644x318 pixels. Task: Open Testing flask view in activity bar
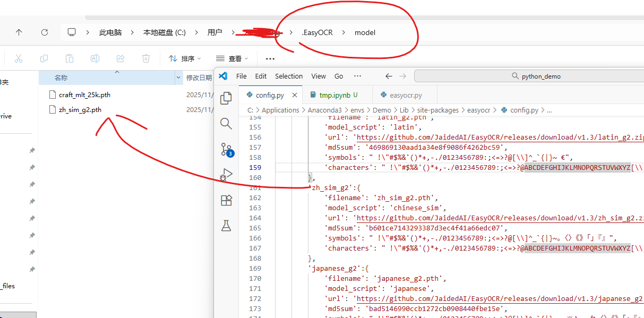pyautogui.click(x=226, y=226)
